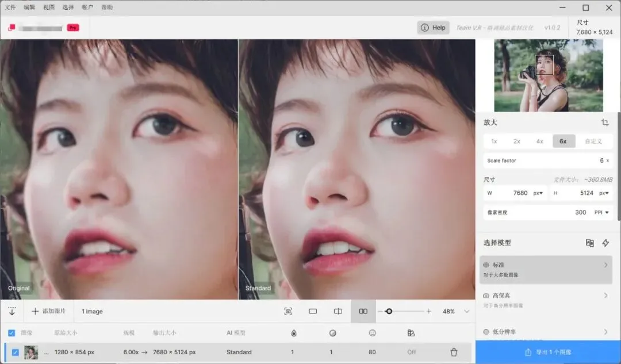Open the 选择 menu
This screenshot has width=621, height=364.
[68, 7]
